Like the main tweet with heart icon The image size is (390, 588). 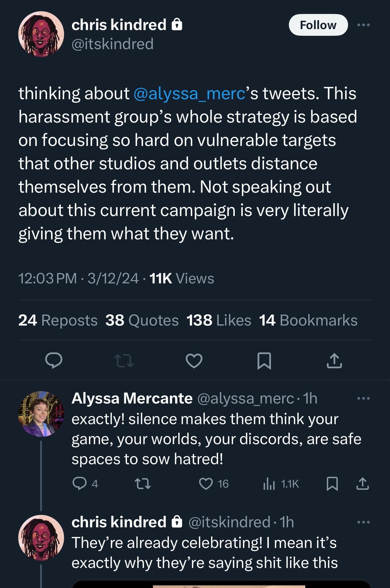[194, 361]
